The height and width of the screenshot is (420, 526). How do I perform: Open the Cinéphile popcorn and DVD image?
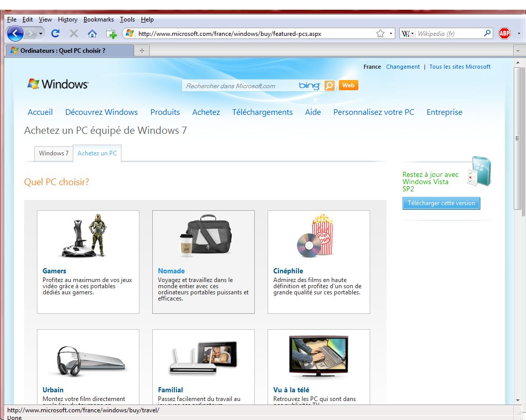(x=315, y=235)
